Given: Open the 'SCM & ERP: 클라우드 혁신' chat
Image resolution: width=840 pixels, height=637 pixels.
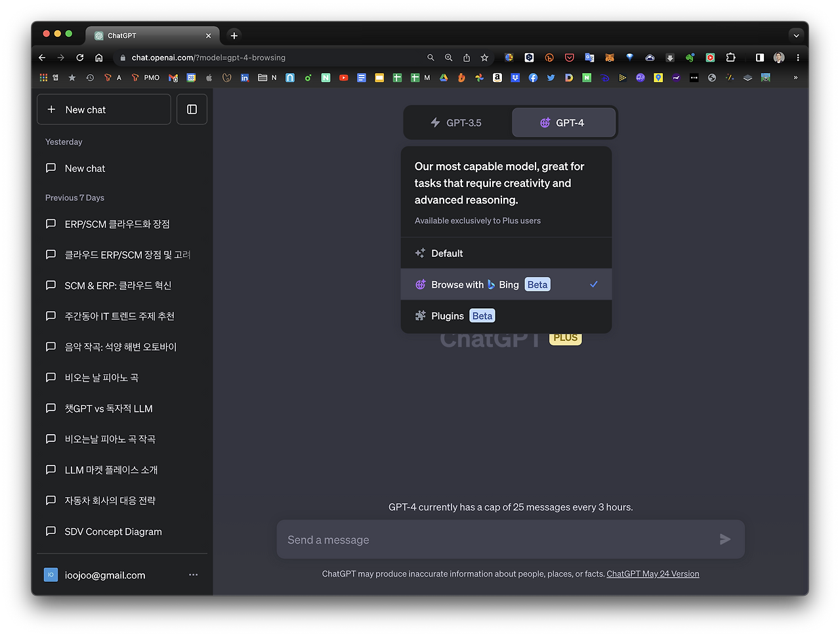Looking at the screenshot, I should tap(122, 286).
